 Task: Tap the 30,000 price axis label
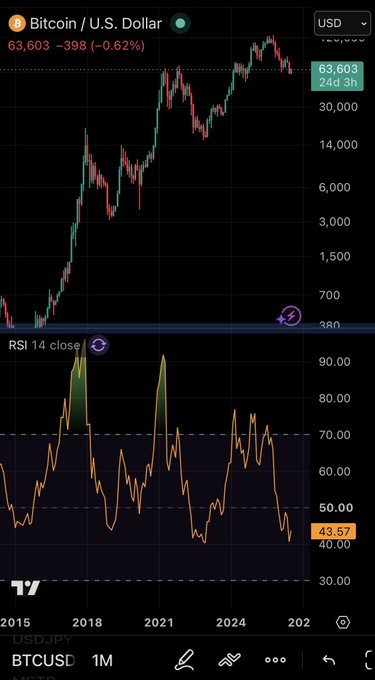339,107
